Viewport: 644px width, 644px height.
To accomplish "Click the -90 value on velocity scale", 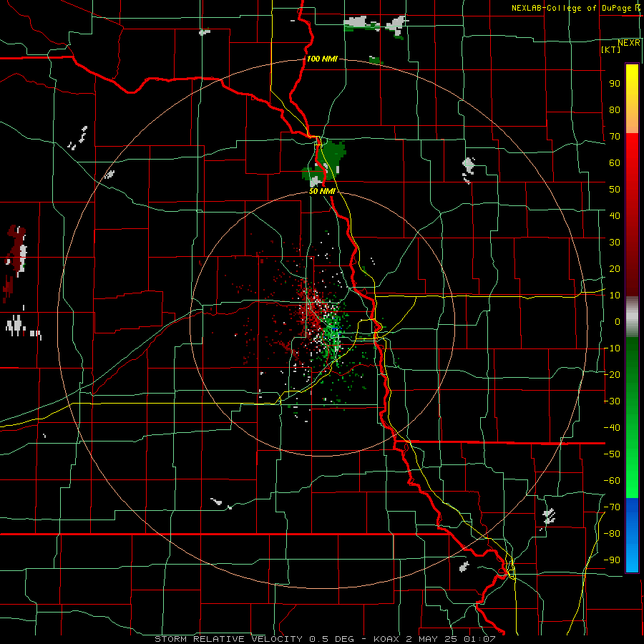I will tap(612, 560).
